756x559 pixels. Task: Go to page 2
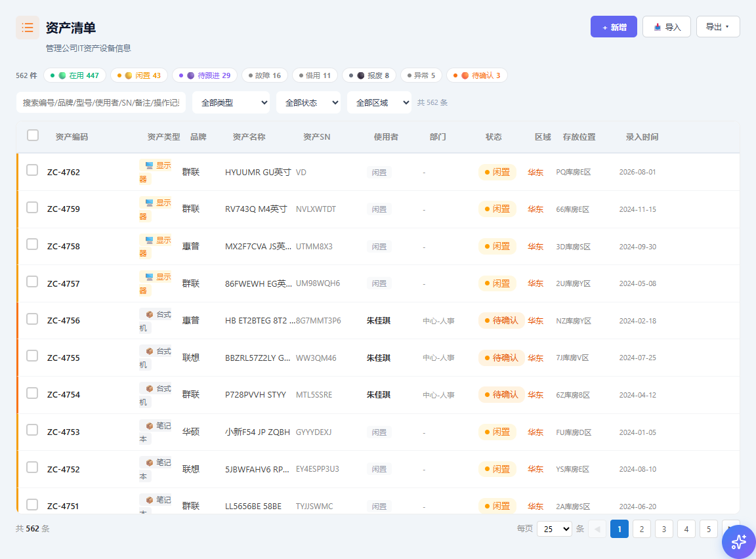(642, 529)
